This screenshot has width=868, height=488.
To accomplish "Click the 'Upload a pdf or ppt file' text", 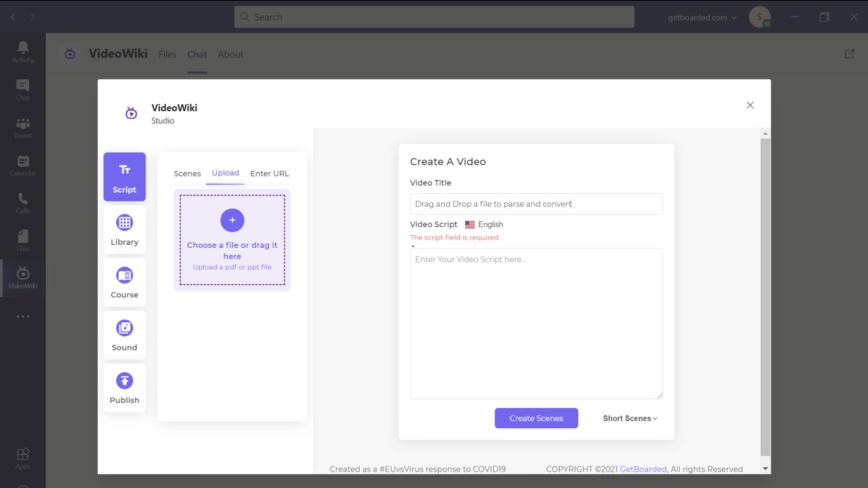I will click(233, 267).
